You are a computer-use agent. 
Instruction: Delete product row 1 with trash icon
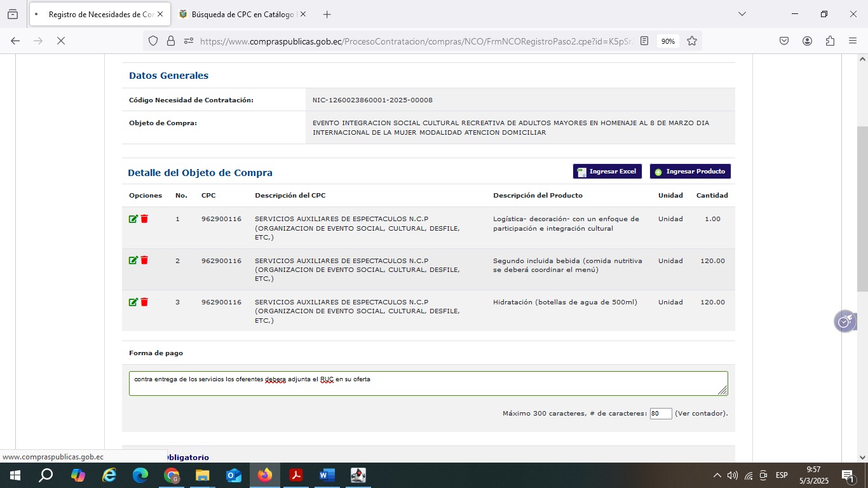point(144,219)
